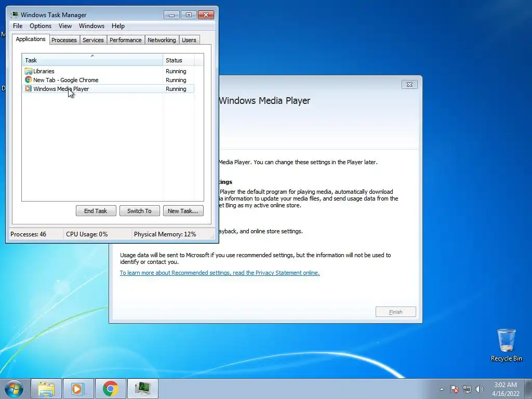532x399 pixels.
Task: Select the Libraries task row
Action: (x=108, y=71)
